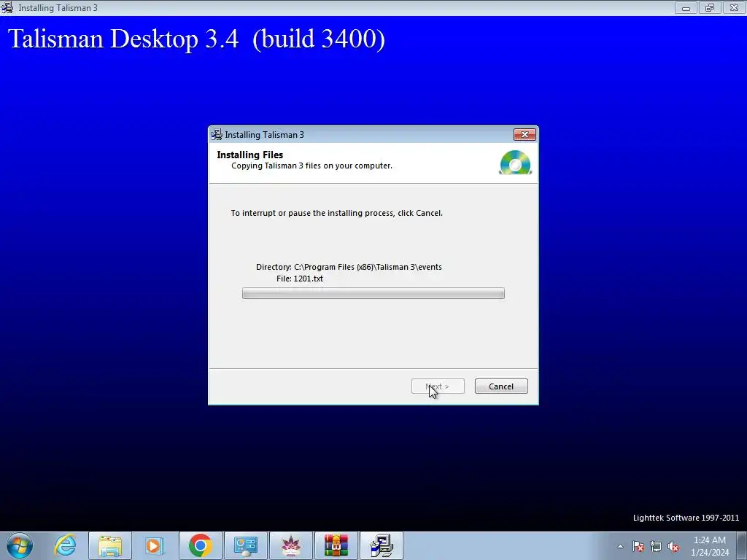Viewport: 747px width, 560px height.
Task: Close the Installing Talisman 3 dialog
Action: (x=525, y=135)
